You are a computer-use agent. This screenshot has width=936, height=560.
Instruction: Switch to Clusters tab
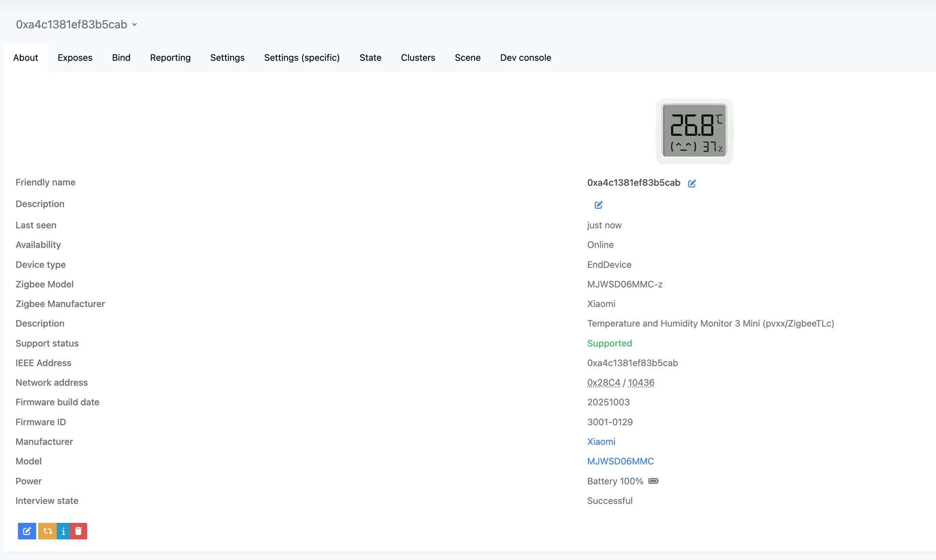coord(418,58)
